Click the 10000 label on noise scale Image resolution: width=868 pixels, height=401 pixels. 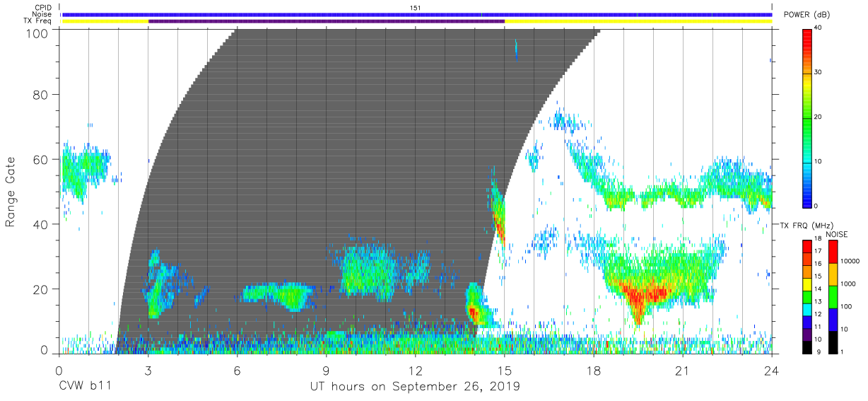click(x=850, y=261)
